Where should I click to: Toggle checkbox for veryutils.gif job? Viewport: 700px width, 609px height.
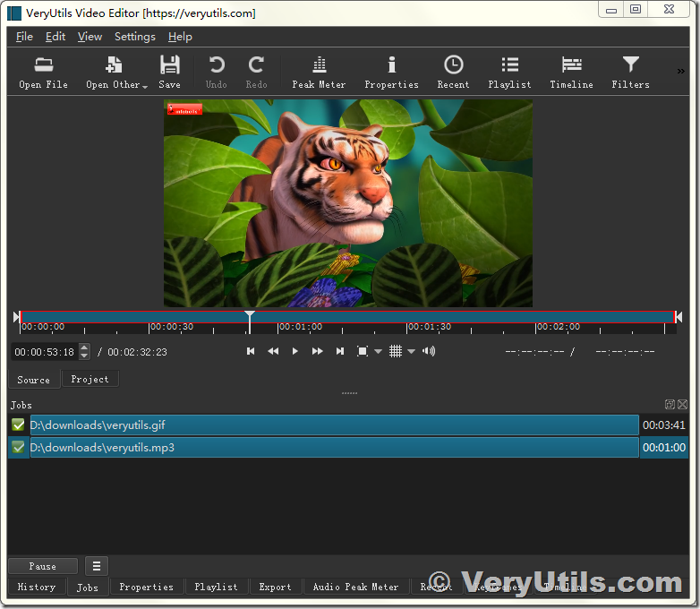pos(18,425)
